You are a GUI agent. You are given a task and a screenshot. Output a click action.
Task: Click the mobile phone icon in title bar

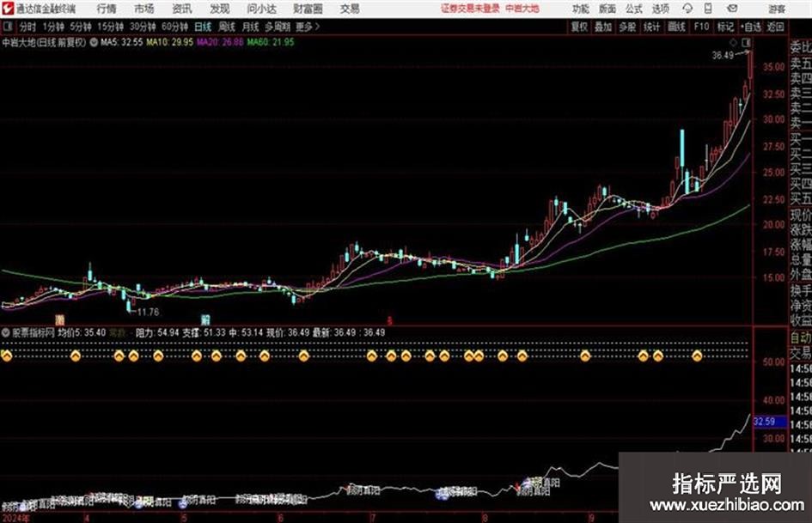[x=708, y=9]
